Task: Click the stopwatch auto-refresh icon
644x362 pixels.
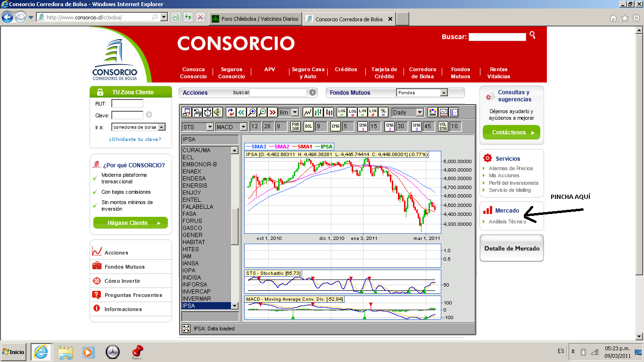Action: pyautogui.click(x=207, y=112)
